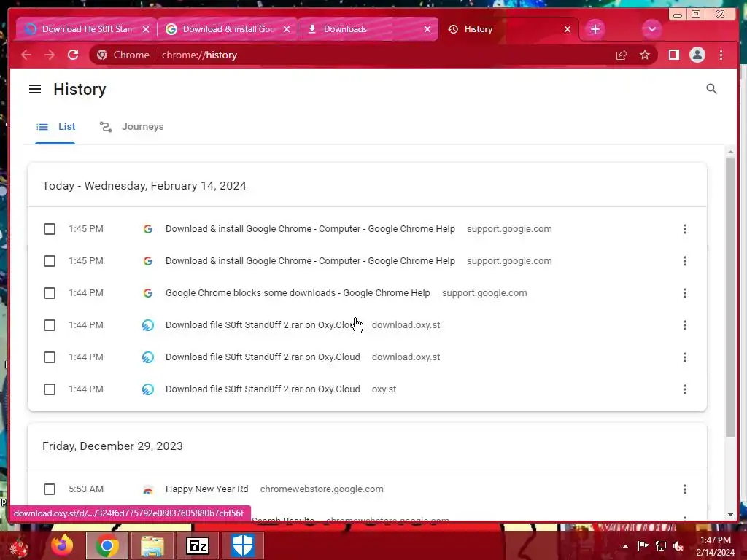Screen dimensions: 747x560
Task: Close the History tab
Action: pos(568,29)
